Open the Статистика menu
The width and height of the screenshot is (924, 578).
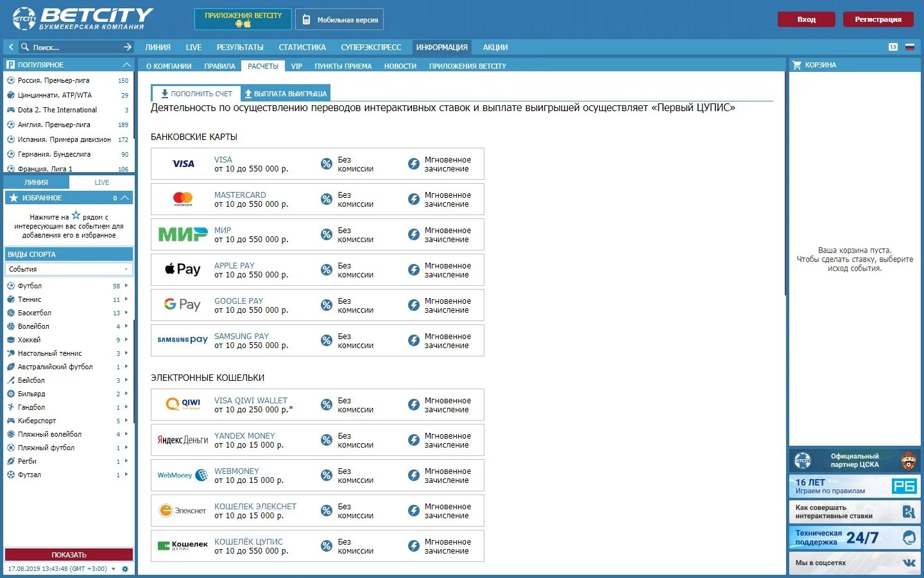pos(302,47)
